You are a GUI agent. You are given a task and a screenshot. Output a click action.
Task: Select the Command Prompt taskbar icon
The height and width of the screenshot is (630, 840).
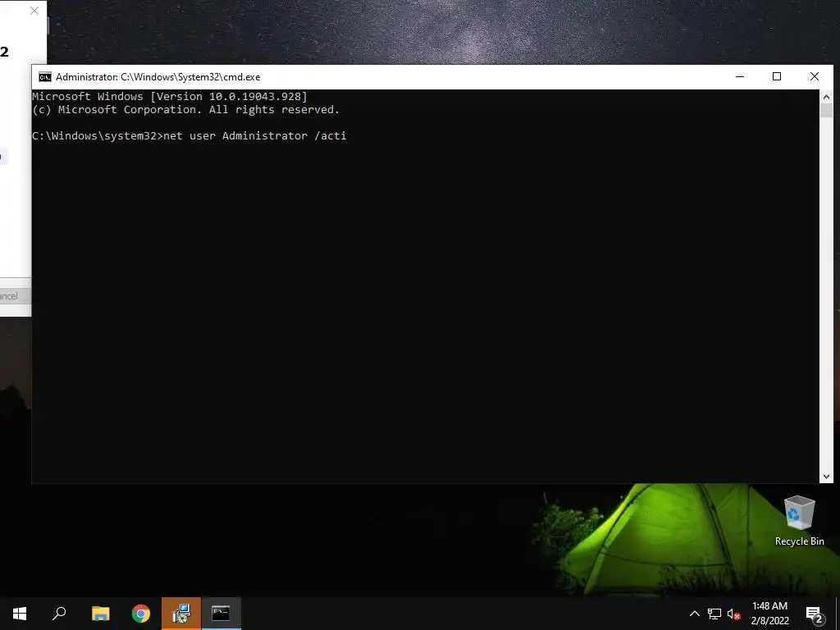221,613
